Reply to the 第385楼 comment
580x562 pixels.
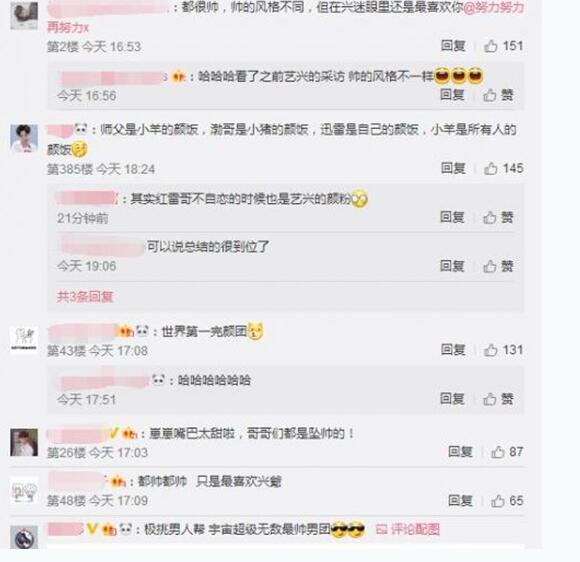point(453,168)
